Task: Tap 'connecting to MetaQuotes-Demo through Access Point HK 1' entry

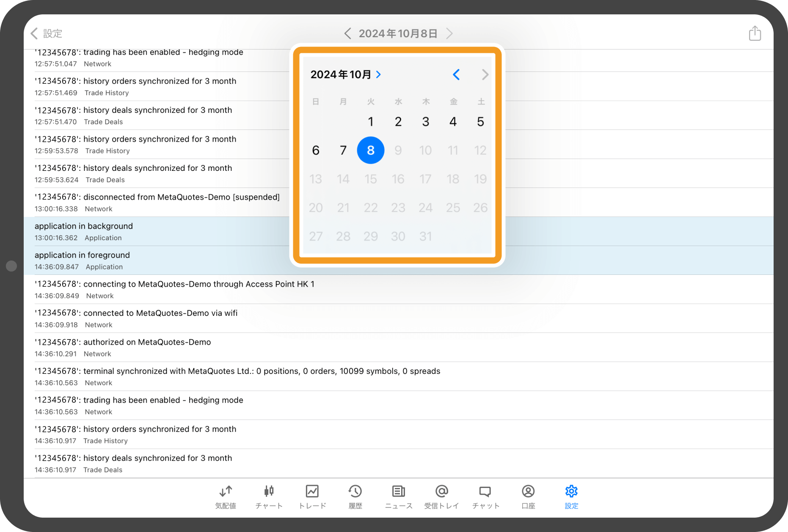Action: 399,289
